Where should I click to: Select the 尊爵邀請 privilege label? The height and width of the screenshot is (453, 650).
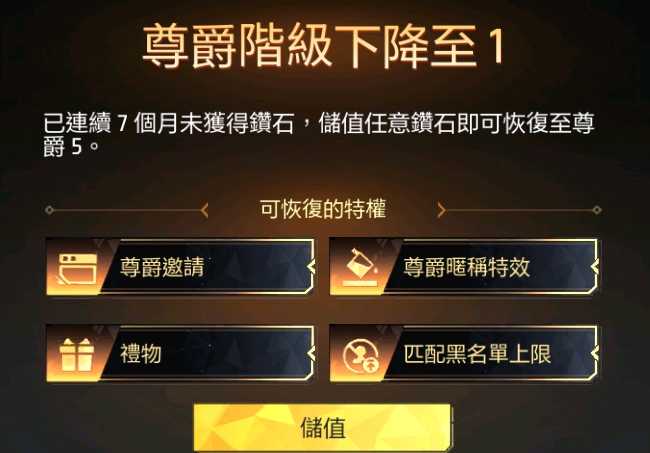162,267
